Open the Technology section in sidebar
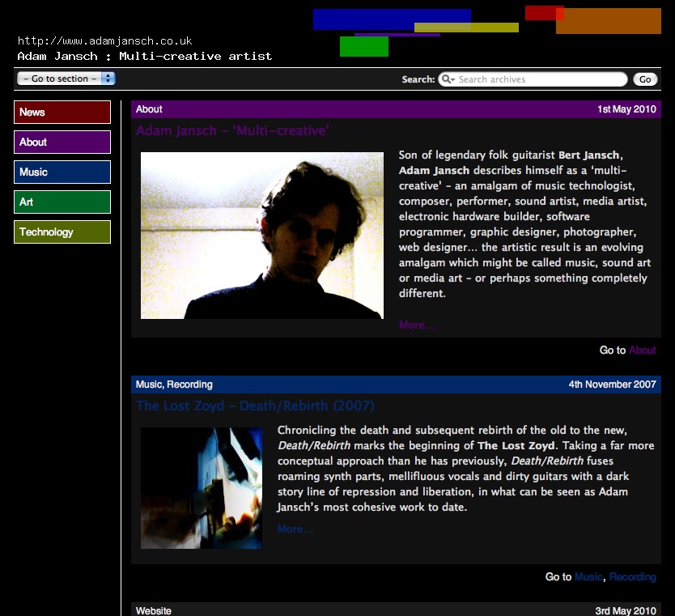 [62, 232]
